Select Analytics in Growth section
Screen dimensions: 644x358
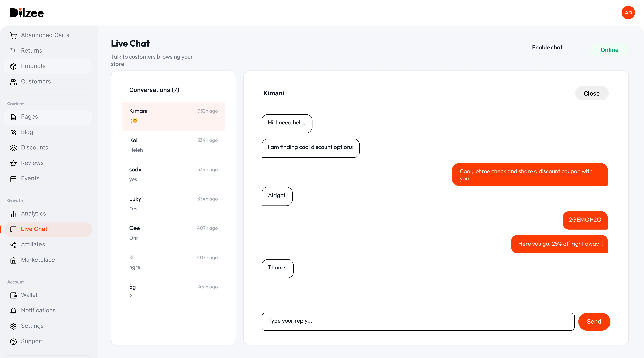point(48,214)
